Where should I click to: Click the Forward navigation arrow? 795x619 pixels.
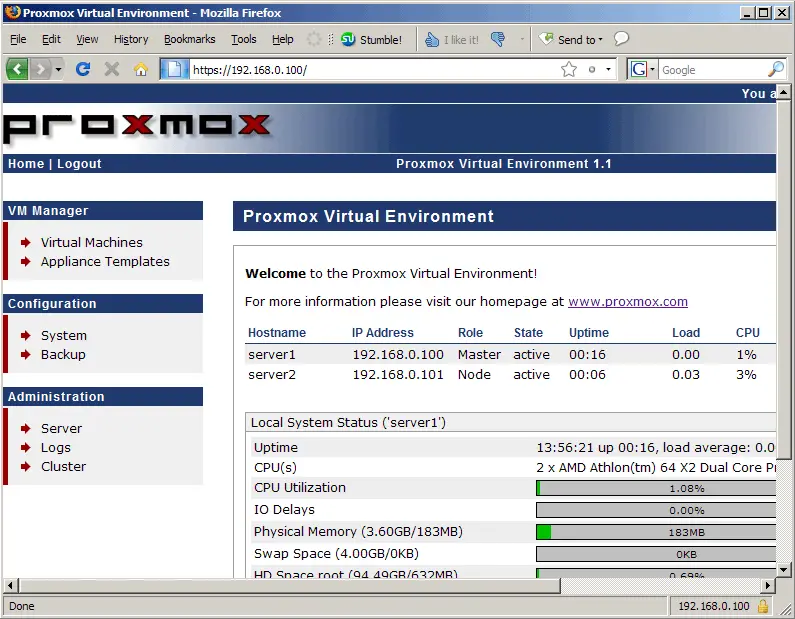[x=40, y=69]
